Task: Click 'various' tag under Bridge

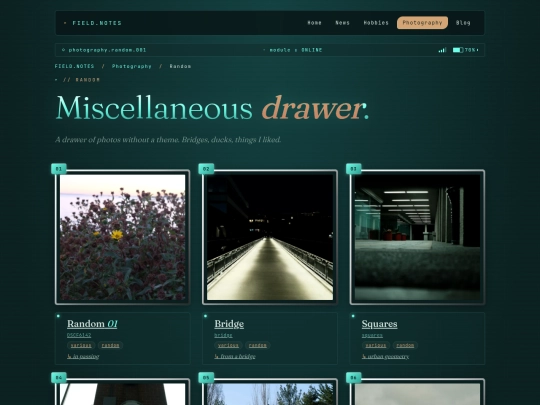Action: (228, 345)
